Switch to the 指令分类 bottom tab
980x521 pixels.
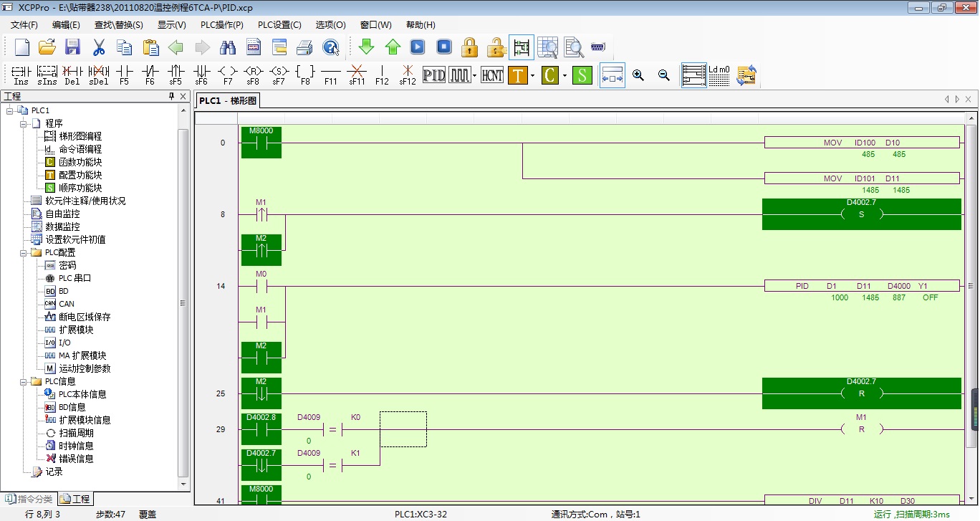(x=29, y=499)
